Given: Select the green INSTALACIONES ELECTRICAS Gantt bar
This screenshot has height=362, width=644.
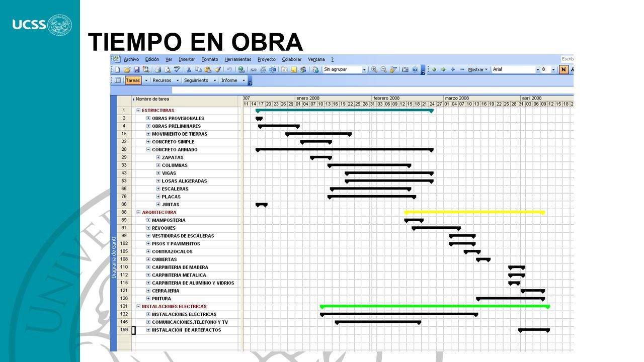Looking at the screenshot, I should click(x=435, y=306).
